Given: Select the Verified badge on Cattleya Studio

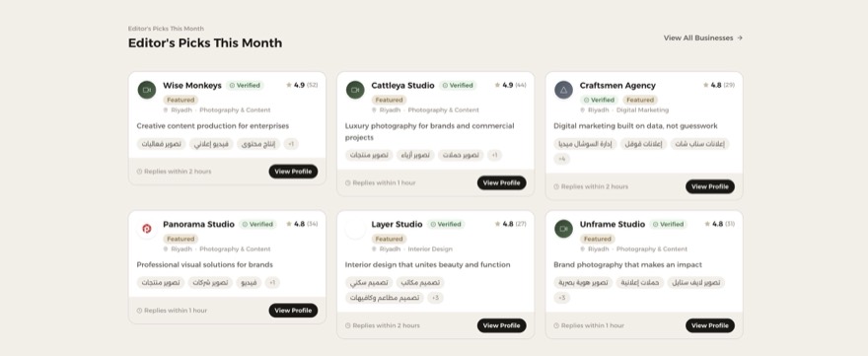Looking at the screenshot, I should (458, 85).
